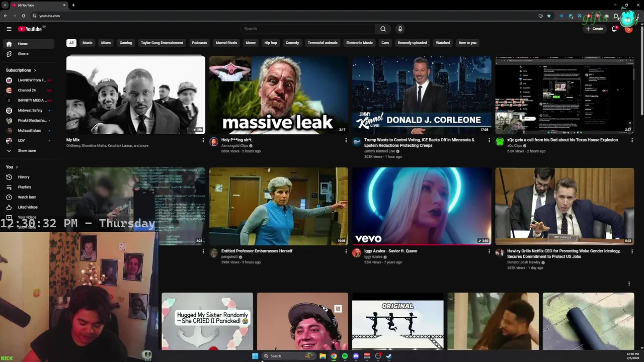Open File Explorer from taskbar
Viewport: 644px width, 362px height.
(323, 356)
